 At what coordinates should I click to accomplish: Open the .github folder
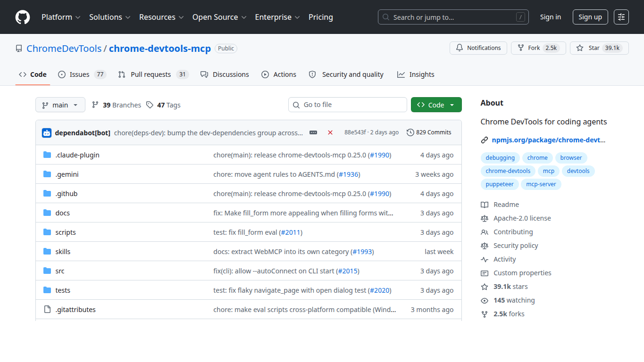pyautogui.click(x=67, y=194)
